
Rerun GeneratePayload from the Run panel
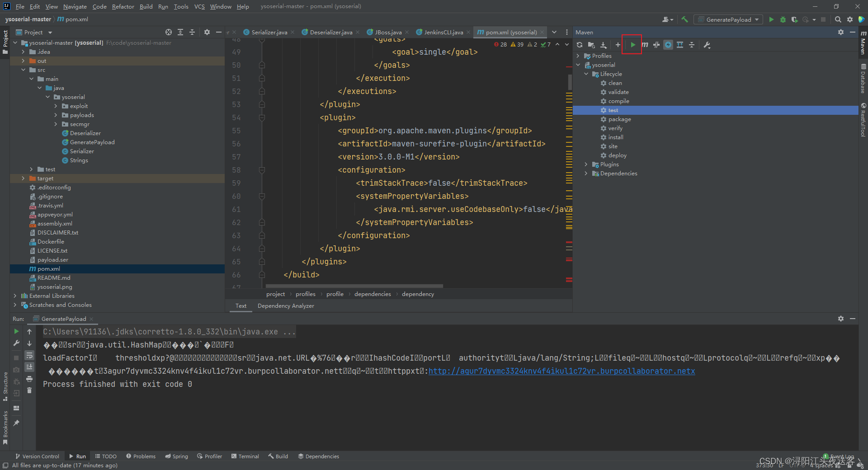(16, 331)
